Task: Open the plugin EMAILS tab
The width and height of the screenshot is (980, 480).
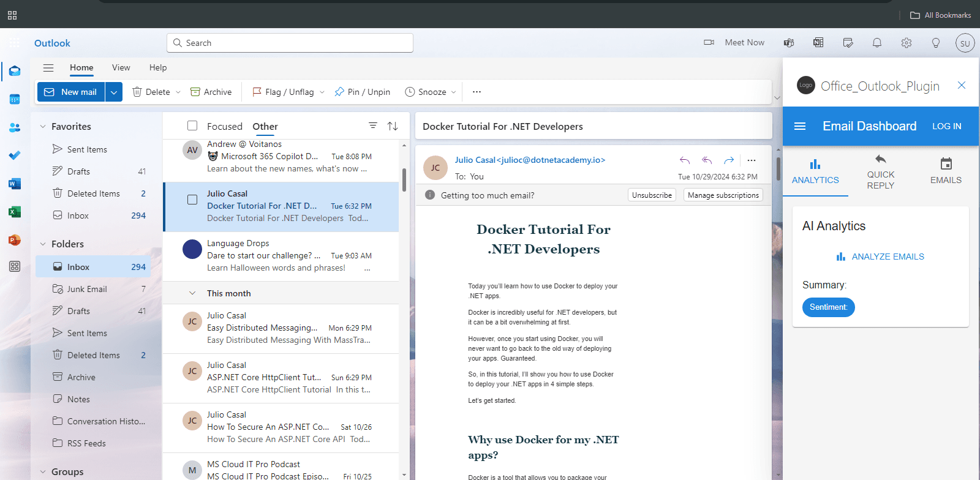Action: click(x=946, y=171)
